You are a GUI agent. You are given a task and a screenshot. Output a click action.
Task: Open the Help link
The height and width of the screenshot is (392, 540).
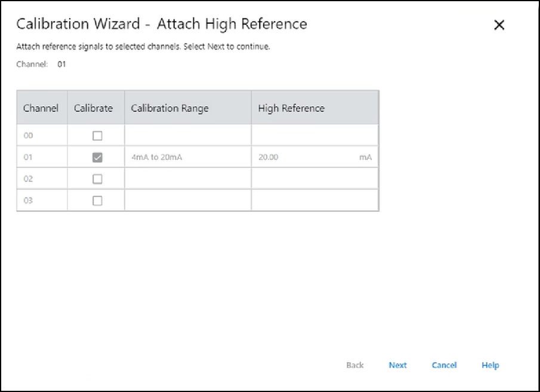490,365
